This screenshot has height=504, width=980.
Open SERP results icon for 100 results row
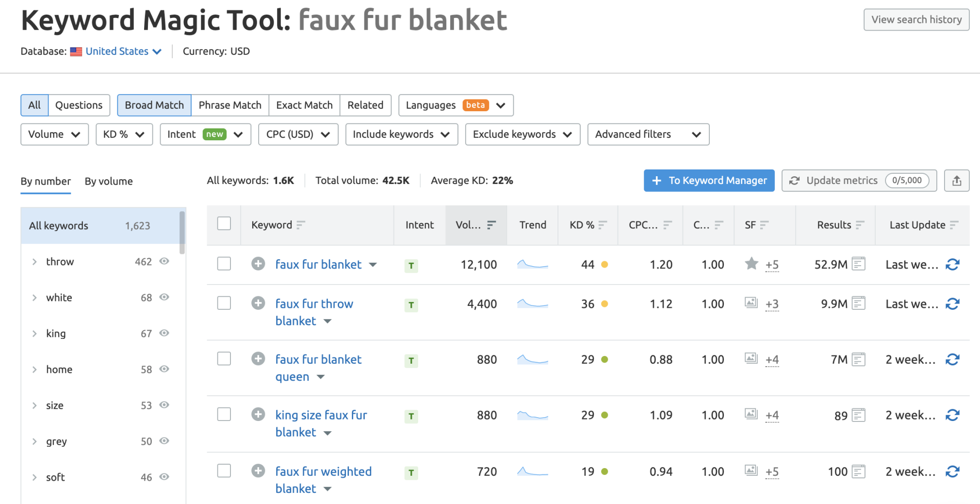tap(859, 471)
